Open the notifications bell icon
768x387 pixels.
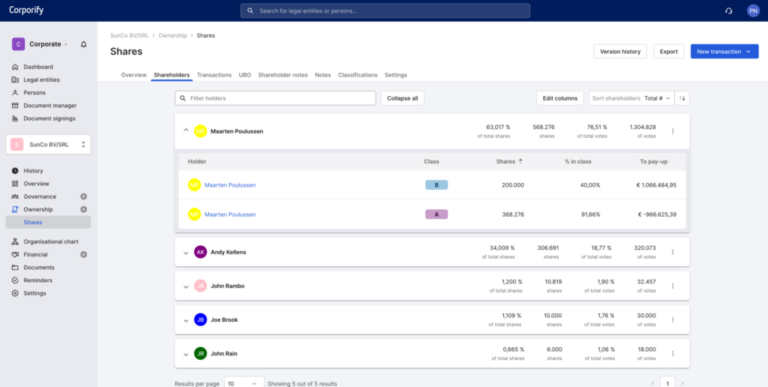click(84, 44)
